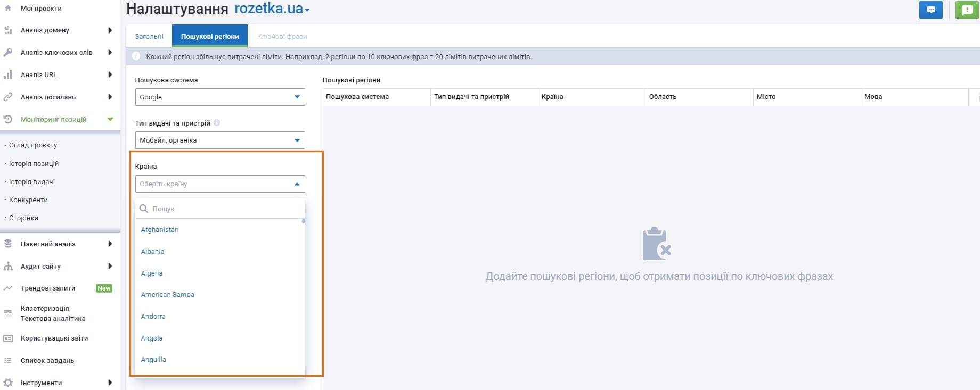The image size is (980, 390).
Task: Click the New badge next to Трендові запити
Action: point(104,288)
